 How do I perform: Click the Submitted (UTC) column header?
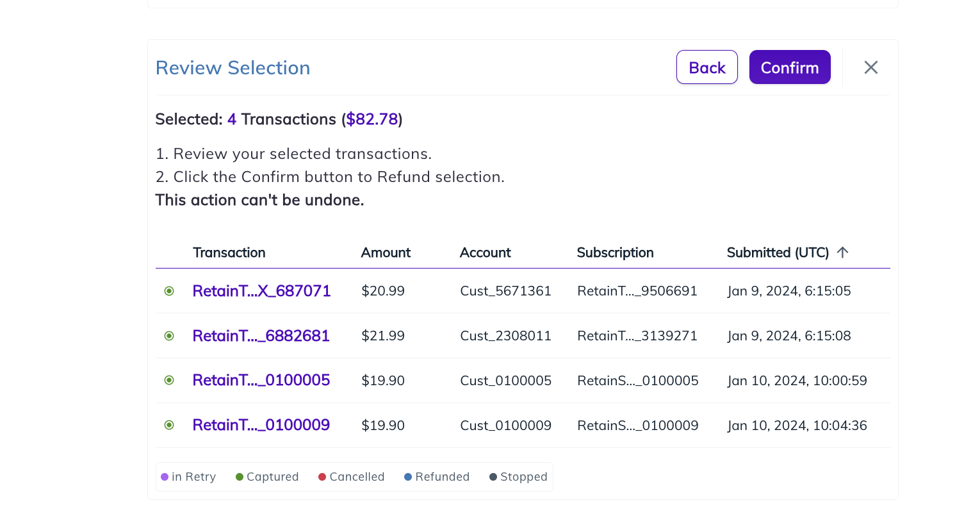tap(778, 253)
